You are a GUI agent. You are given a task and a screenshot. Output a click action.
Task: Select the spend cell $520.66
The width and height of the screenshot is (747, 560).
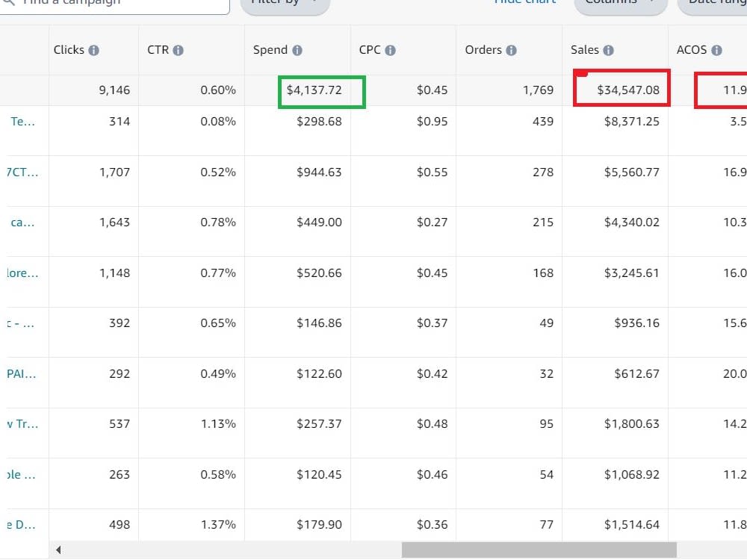(319, 273)
